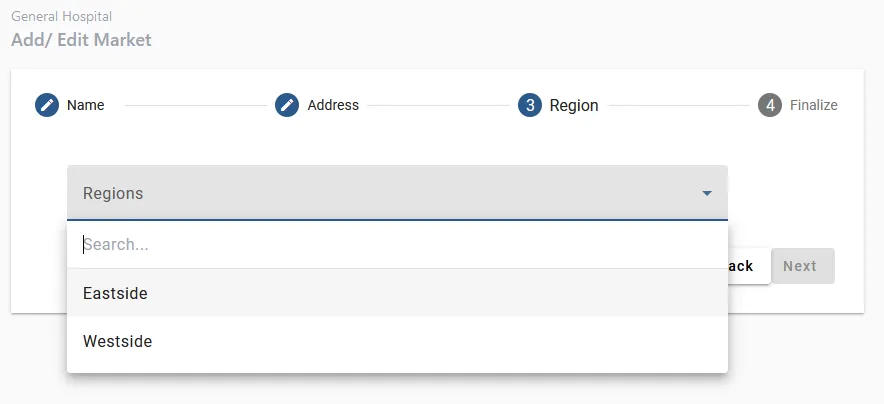884x404 pixels.
Task: Click the pencil icon for Name step
Action: coord(47,105)
